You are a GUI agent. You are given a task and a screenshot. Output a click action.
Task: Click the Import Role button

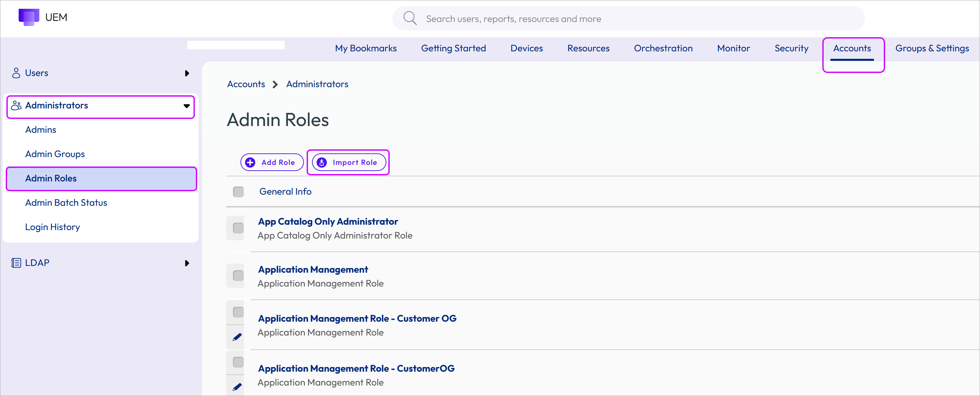[x=349, y=162]
